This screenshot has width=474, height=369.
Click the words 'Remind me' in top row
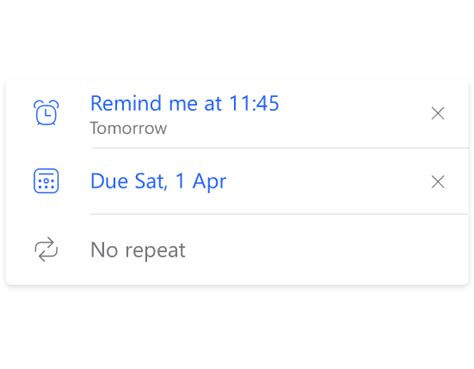pyautogui.click(x=144, y=103)
